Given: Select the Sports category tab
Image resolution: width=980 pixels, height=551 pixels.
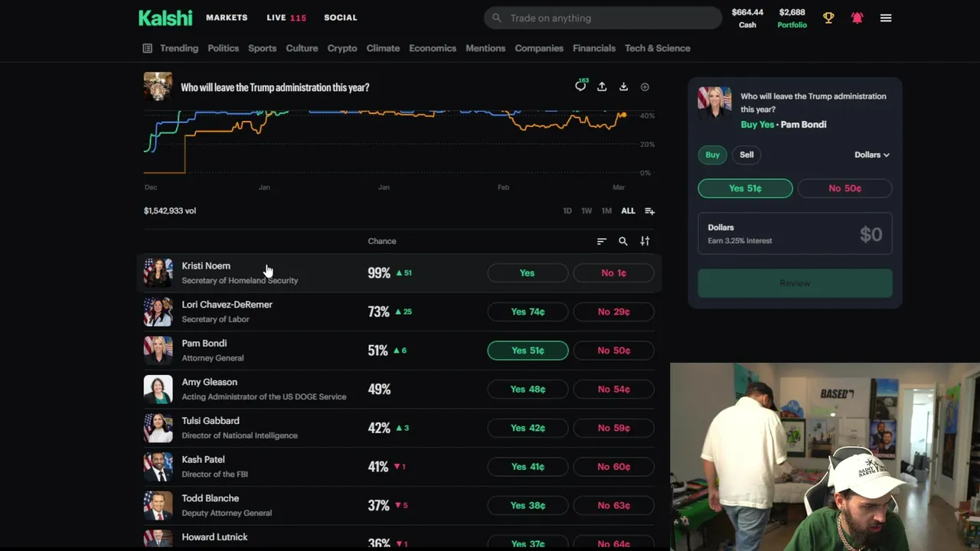Looking at the screenshot, I should (262, 48).
